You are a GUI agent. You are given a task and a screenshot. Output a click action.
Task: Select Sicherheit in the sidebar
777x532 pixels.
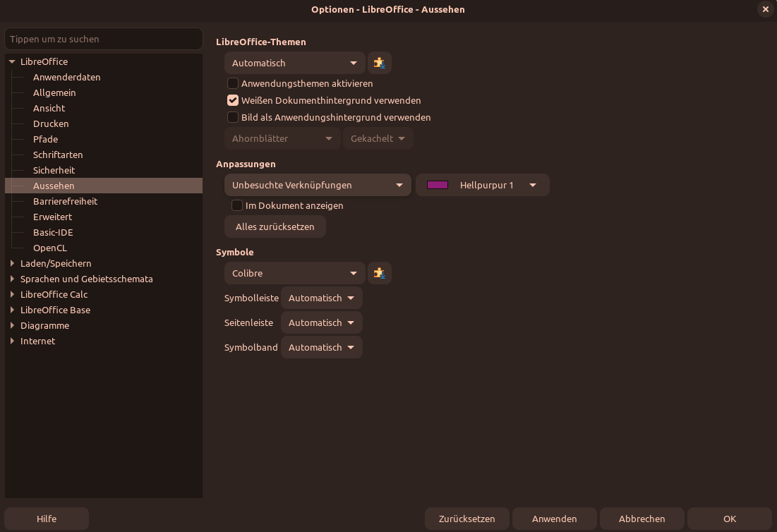click(52, 170)
